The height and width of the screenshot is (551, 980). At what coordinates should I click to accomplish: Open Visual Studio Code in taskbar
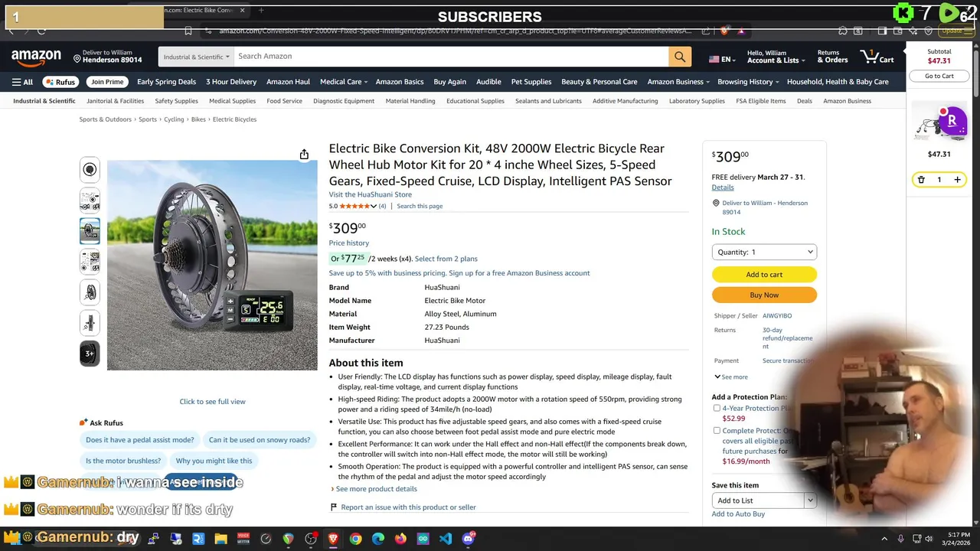click(446, 539)
